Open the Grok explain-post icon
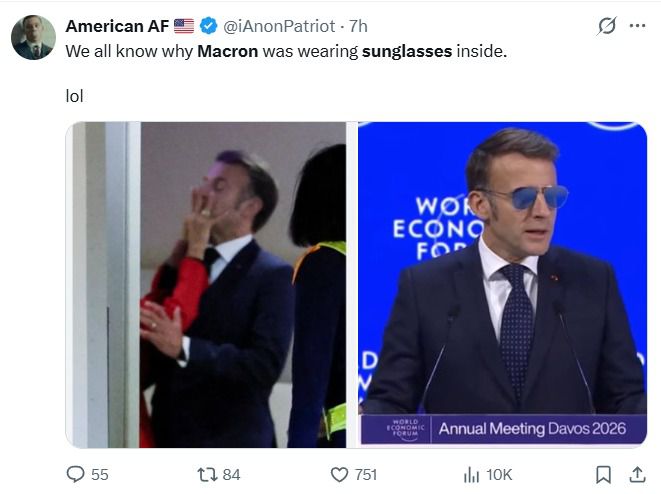Image resolution: width=661 pixels, height=494 pixels. pos(606,26)
